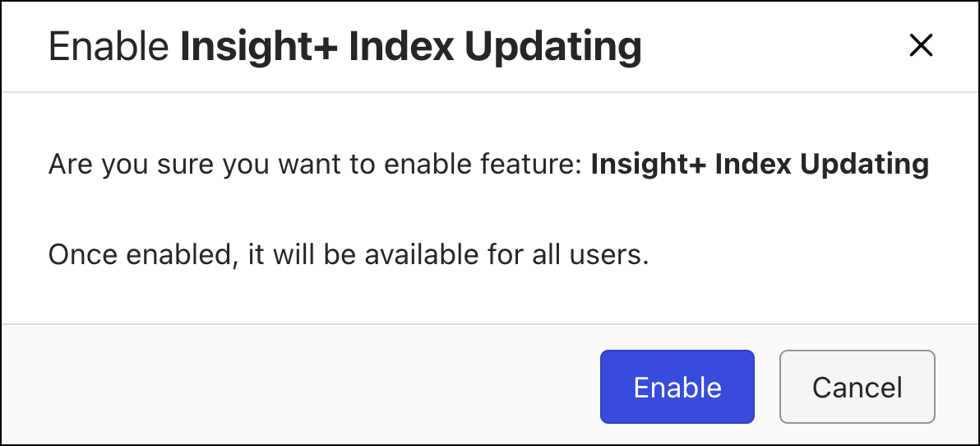
Task: Click the "Once enabled" phrase
Action: pos(136,254)
